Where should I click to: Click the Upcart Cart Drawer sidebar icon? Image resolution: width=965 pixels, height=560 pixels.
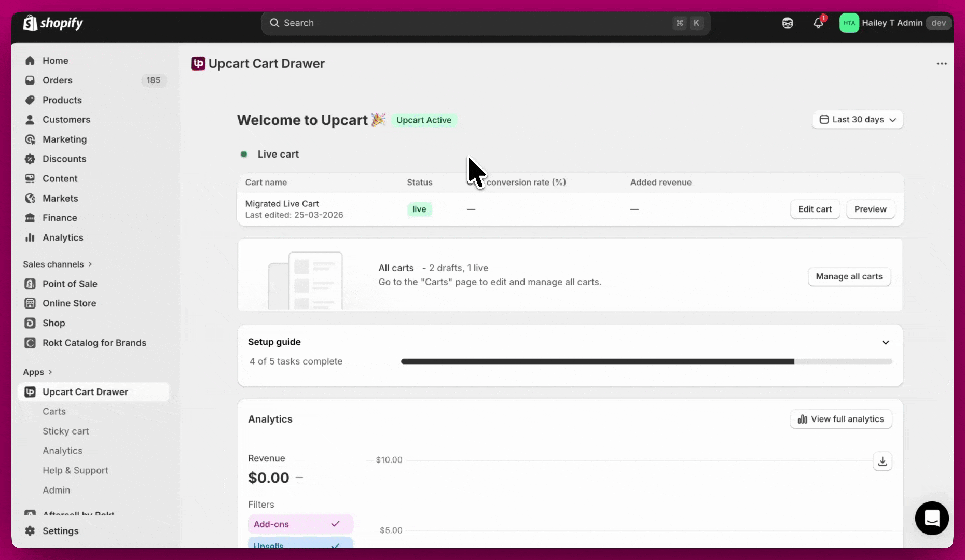[x=30, y=392]
